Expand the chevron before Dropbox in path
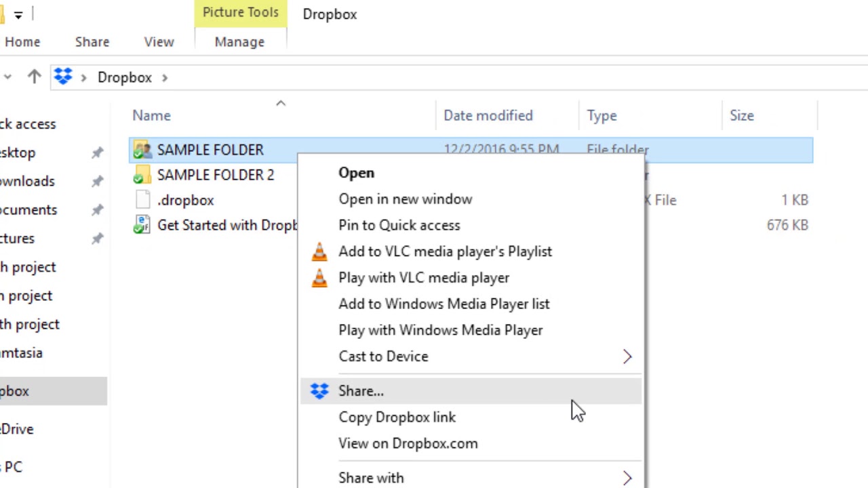The width and height of the screenshot is (868, 488). (83, 77)
